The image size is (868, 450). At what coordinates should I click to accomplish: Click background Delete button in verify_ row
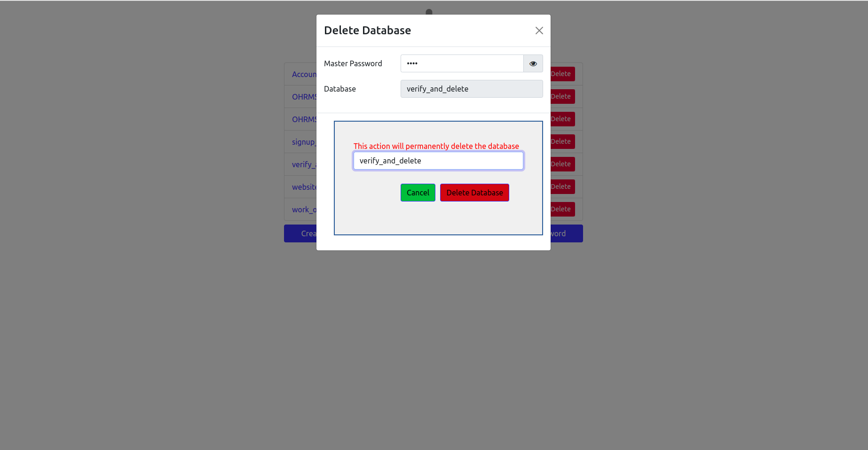[562, 164]
